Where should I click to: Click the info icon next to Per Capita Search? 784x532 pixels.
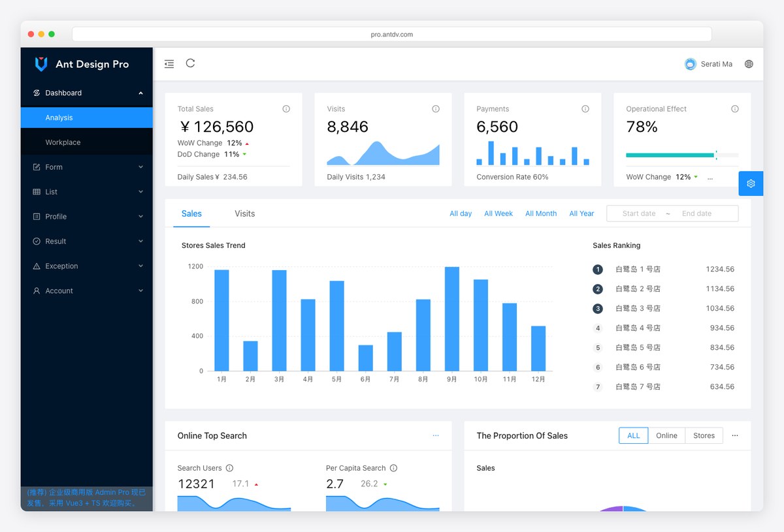point(393,468)
